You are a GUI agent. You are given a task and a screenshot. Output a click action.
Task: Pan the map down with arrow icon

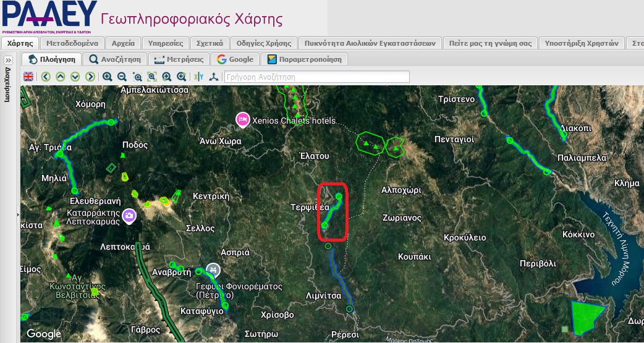75,77
